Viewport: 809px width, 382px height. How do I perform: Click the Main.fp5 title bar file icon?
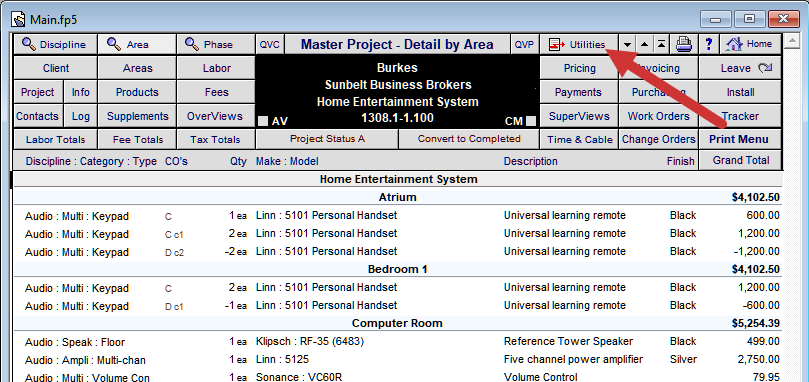19,20
